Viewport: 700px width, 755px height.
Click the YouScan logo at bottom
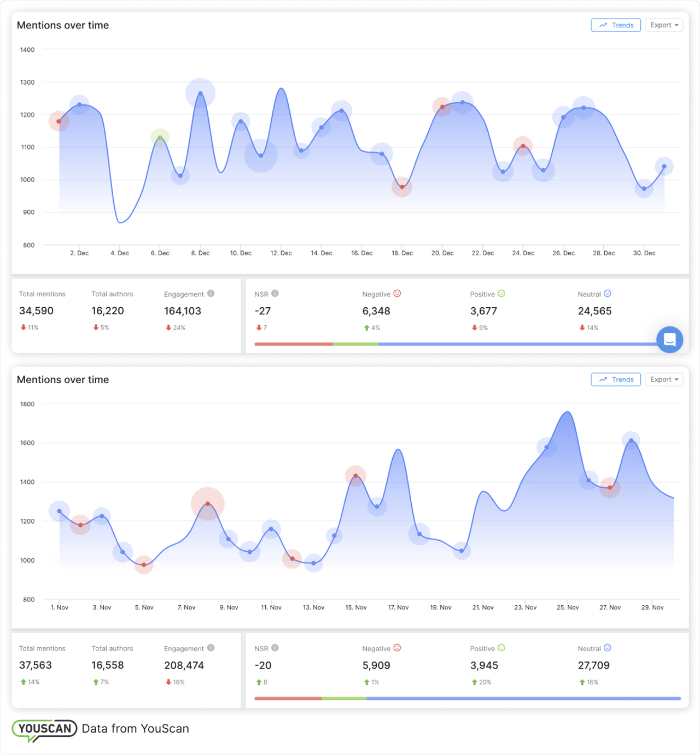pos(45,729)
